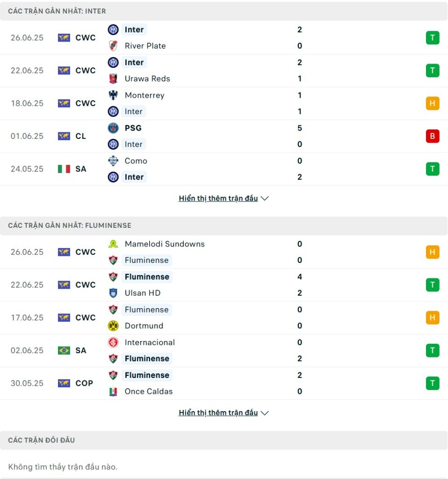This screenshot has width=448, height=479.
Task: Open Fluminense's 'Hiển thị thêm trận đấu' link
Action: (x=218, y=413)
